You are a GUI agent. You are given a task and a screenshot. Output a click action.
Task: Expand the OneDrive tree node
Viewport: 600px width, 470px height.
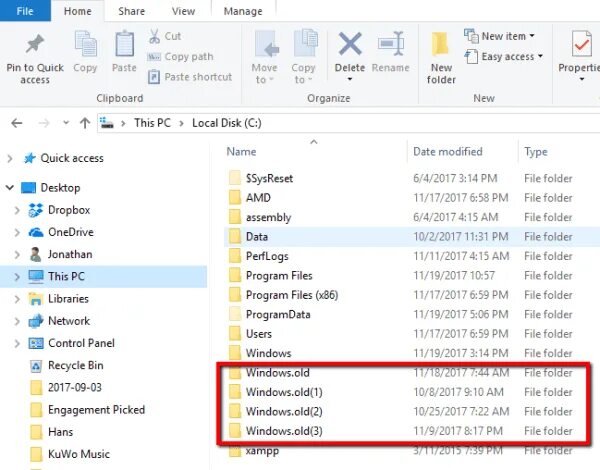pos(17,232)
